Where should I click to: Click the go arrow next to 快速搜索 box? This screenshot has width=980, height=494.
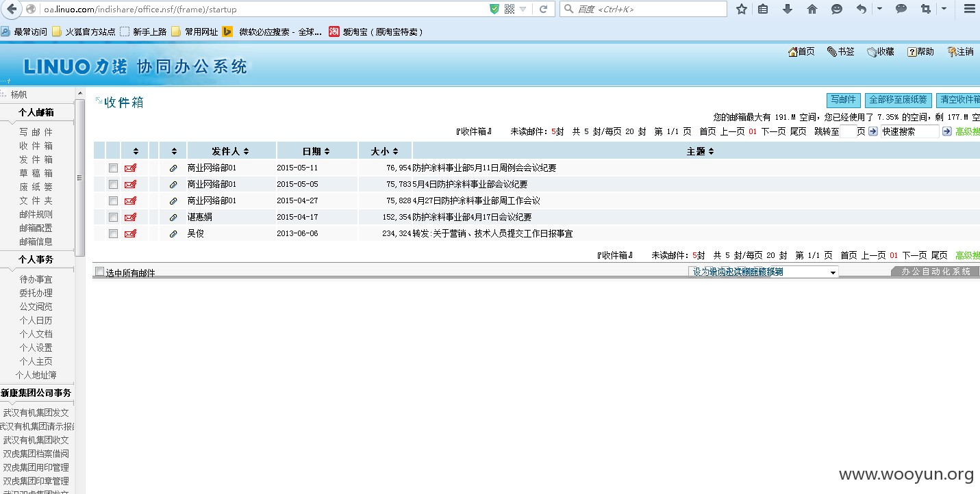click(x=946, y=131)
